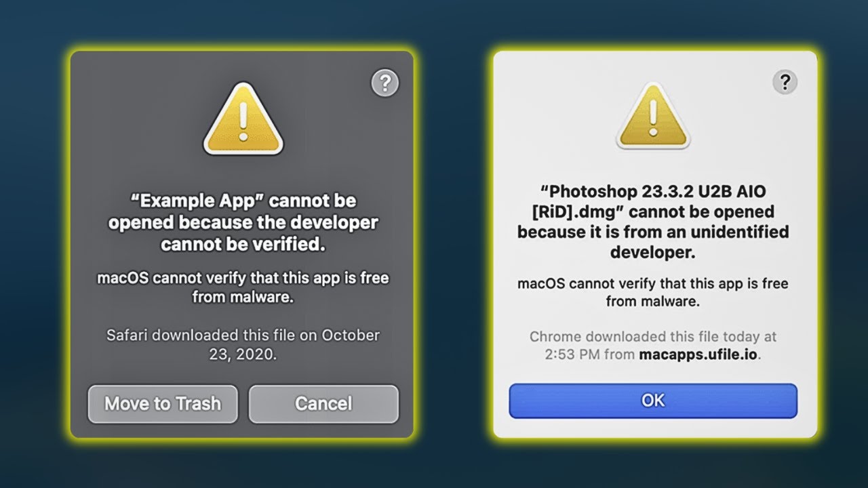The width and height of the screenshot is (868, 488).
Task: Click the "23, 2020" date line
Action: [x=243, y=354]
